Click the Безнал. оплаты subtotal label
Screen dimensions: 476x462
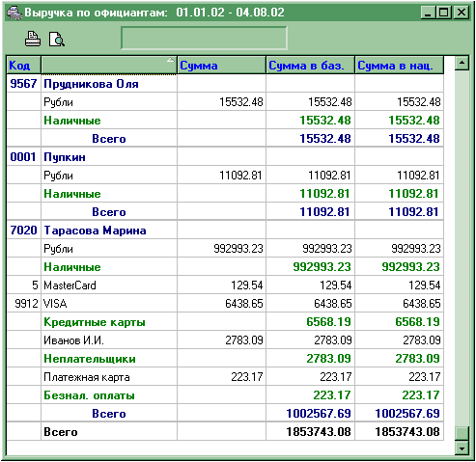89,395
